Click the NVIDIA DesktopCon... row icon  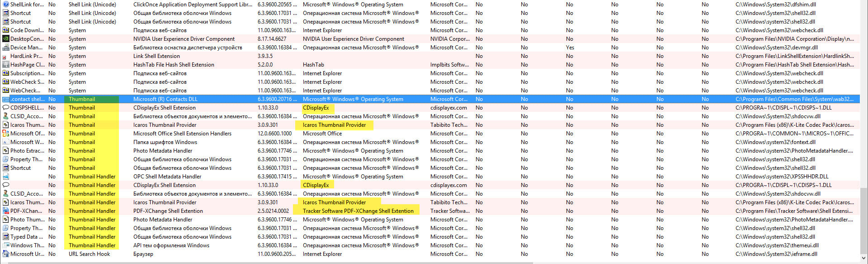coord(6,39)
